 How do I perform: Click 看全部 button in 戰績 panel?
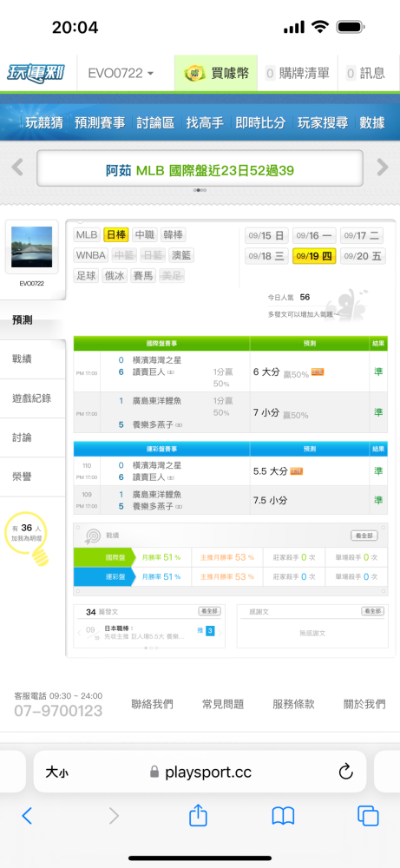pos(364,536)
